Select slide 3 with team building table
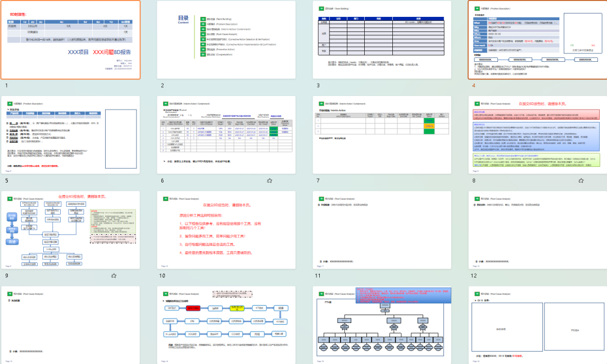This screenshot has width=607, height=364. coord(382,40)
